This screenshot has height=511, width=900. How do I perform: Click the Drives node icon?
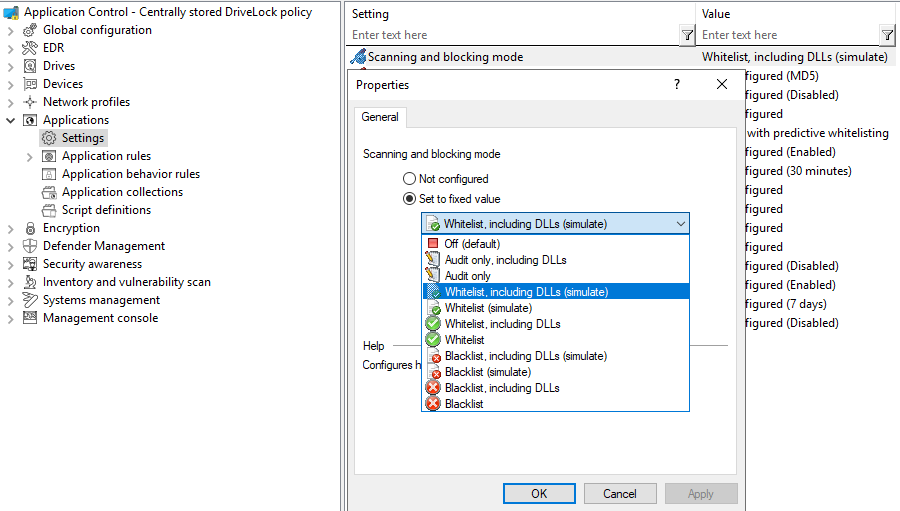30,66
